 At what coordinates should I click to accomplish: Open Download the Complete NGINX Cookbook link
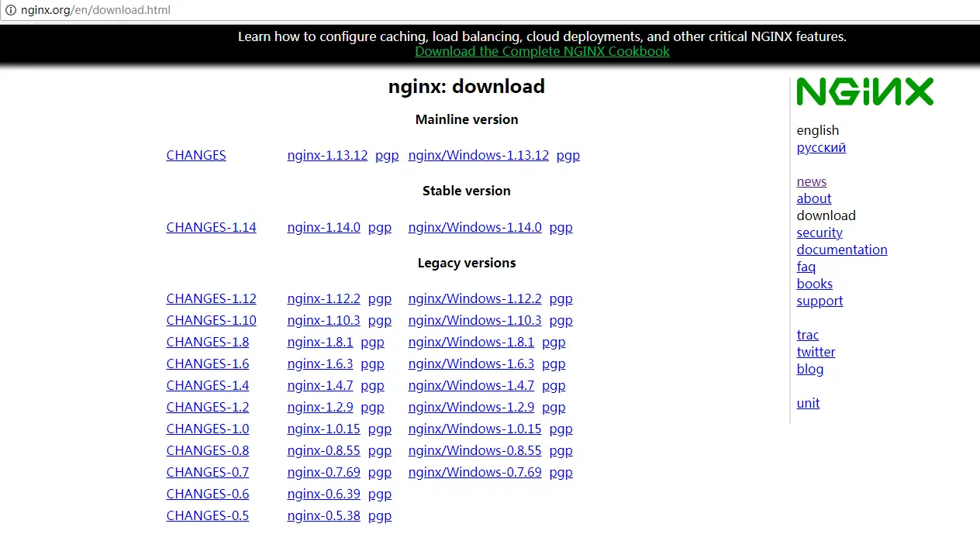click(x=542, y=51)
